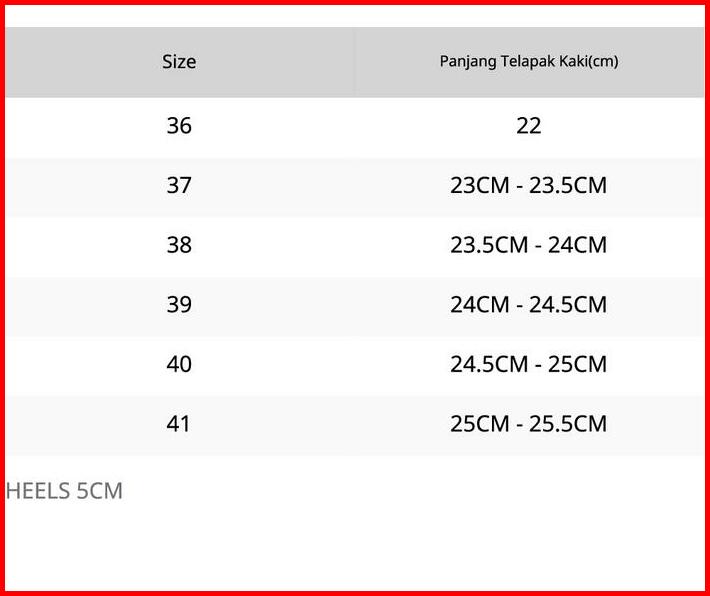Select size 37 in the table
The height and width of the screenshot is (596, 710).
click(179, 186)
